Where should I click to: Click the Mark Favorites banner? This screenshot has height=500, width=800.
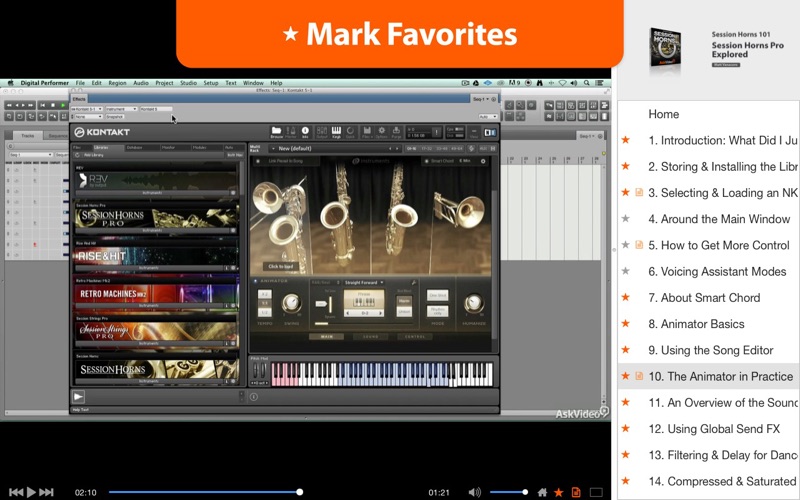[x=399, y=34]
